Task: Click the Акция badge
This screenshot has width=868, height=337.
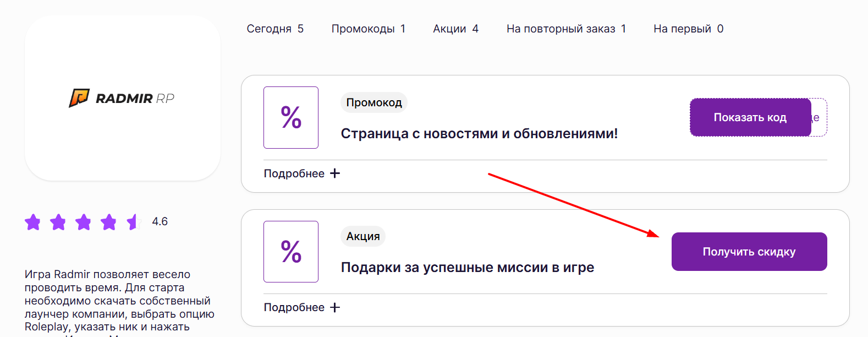Action: tap(363, 236)
